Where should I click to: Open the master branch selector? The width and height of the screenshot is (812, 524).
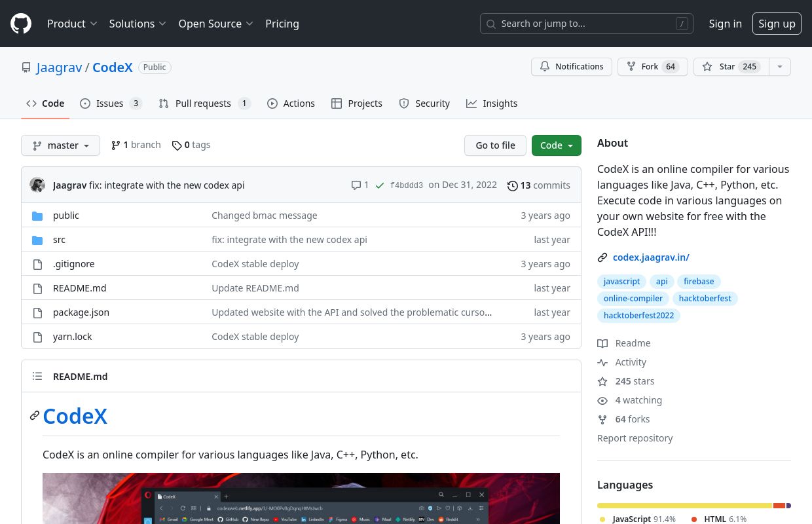(x=60, y=145)
